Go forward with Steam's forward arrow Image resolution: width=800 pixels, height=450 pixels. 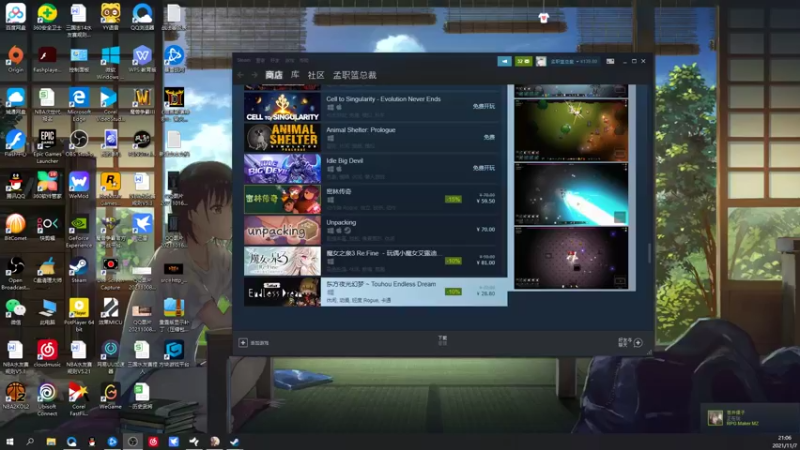(x=254, y=75)
